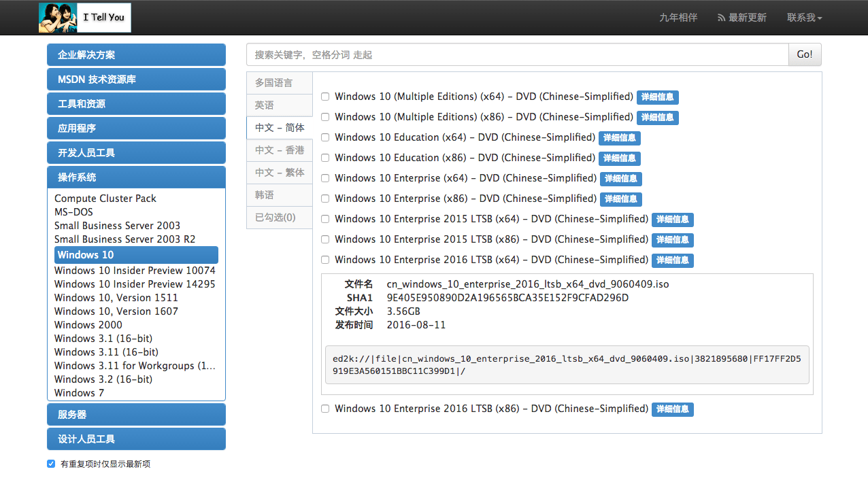The width and height of the screenshot is (868, 478).
Task: Check the Windows 10 Education (x86) checkbox
Action: [325, 158]
